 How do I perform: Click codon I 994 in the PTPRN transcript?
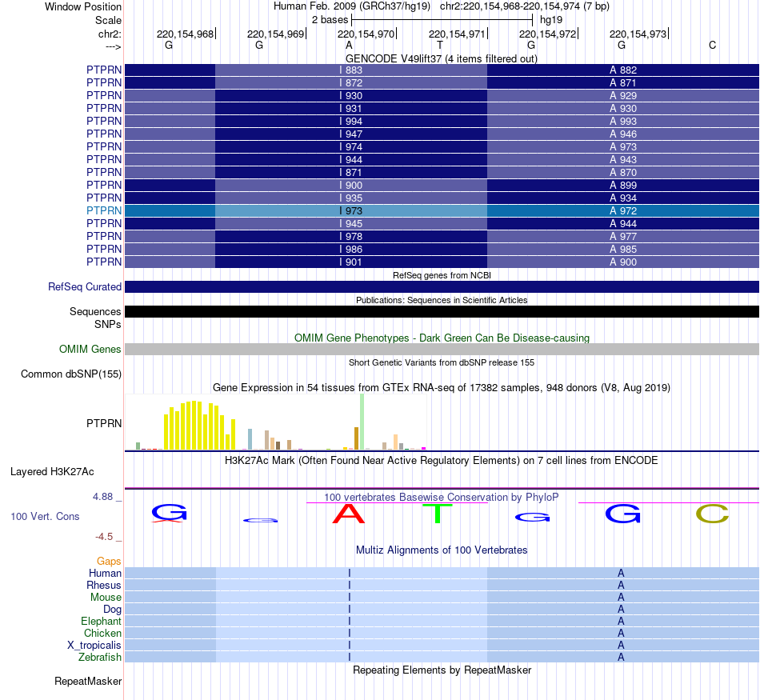pyautogui.click(x=351, y=121)
